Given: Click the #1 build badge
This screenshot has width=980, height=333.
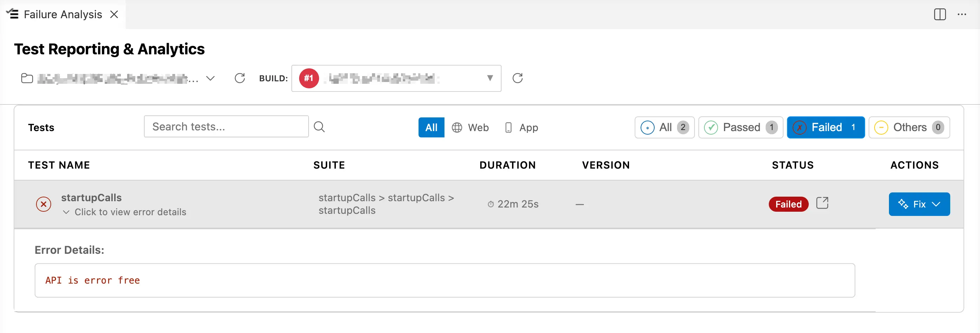Looking at the screenshot, I should coord(309,79).
